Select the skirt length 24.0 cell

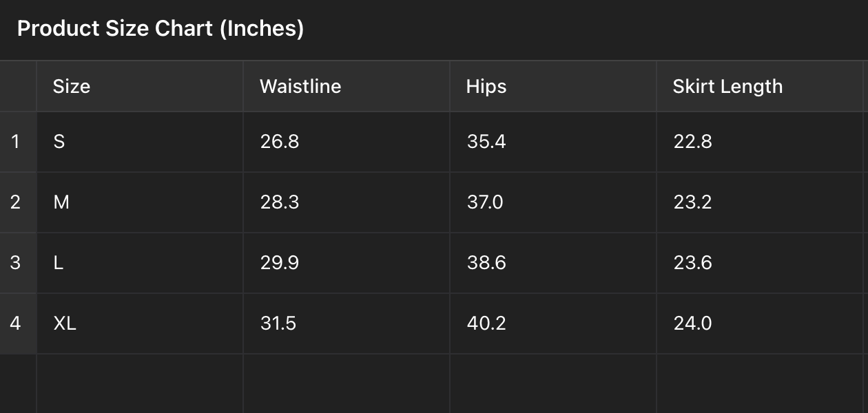(x=759, y=324)
